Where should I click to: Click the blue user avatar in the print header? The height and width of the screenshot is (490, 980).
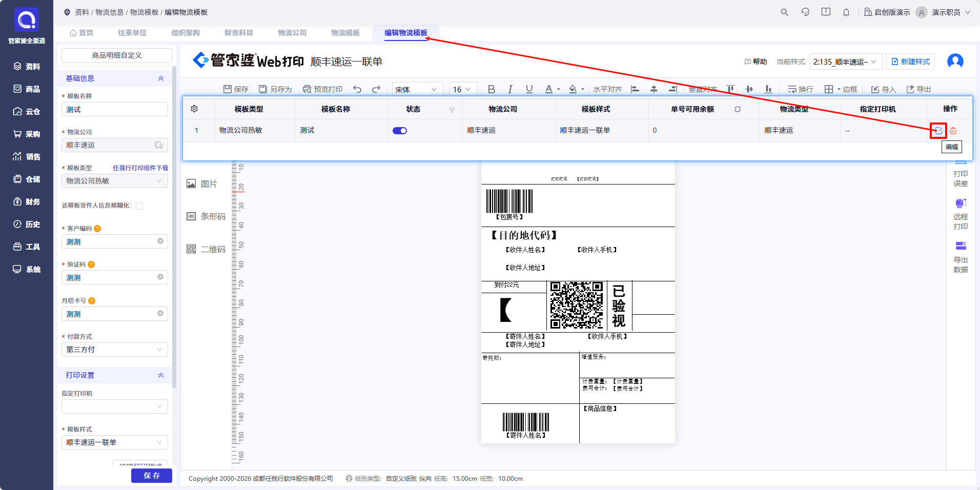pyautogui.click(x=955, y=62)
